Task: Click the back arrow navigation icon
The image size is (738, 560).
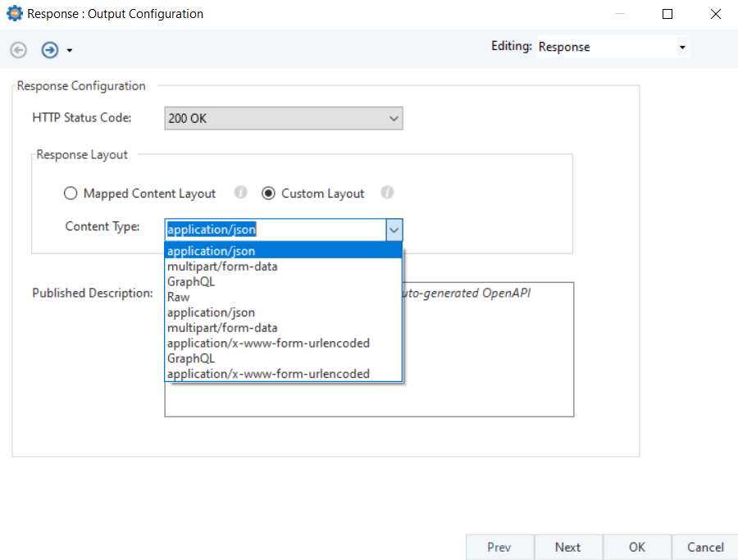Action: pyautogui.click(x=18, y=50)
